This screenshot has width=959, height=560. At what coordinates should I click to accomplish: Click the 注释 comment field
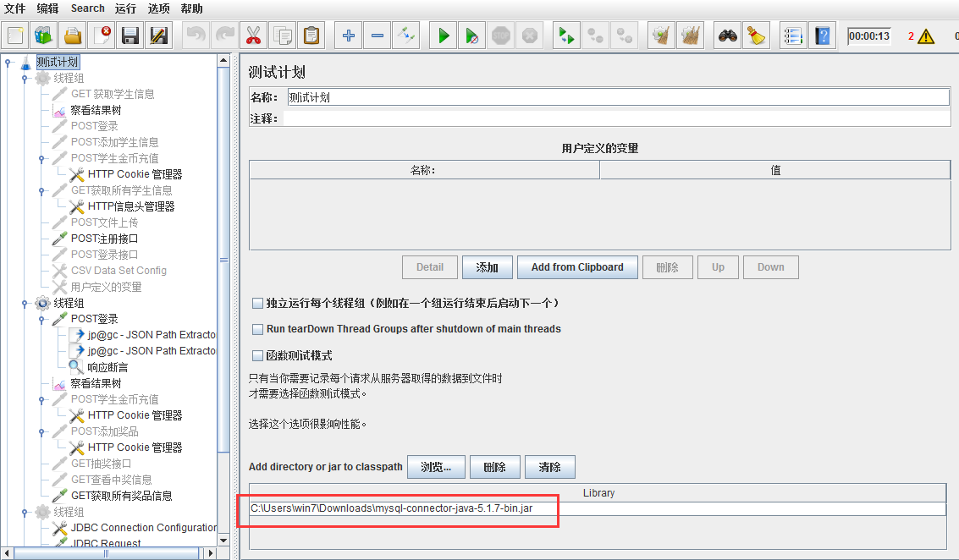[616, 118]
